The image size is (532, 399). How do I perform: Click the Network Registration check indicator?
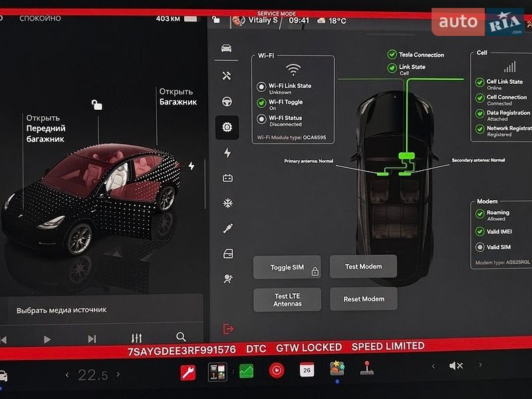tap(479, 129)
